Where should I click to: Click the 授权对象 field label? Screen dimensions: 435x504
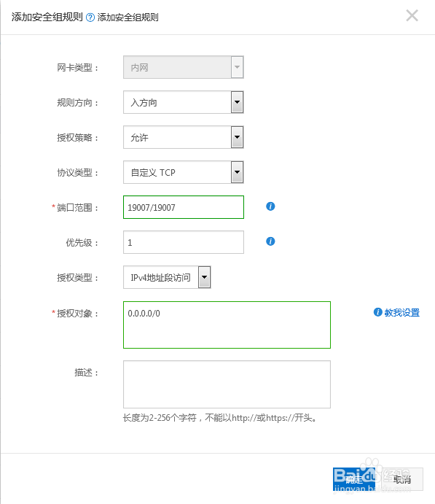pyautogui.click(x=77, y=314)
